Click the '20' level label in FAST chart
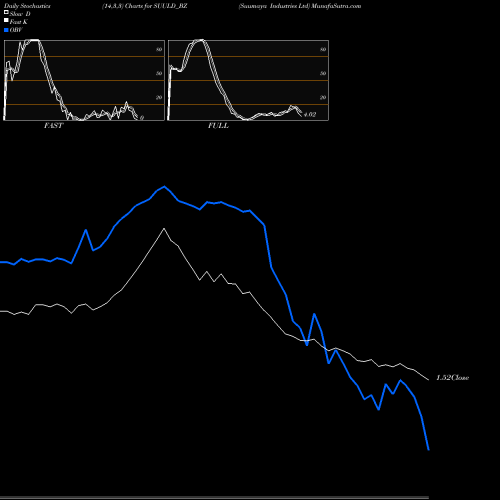 tap(159, 97)
